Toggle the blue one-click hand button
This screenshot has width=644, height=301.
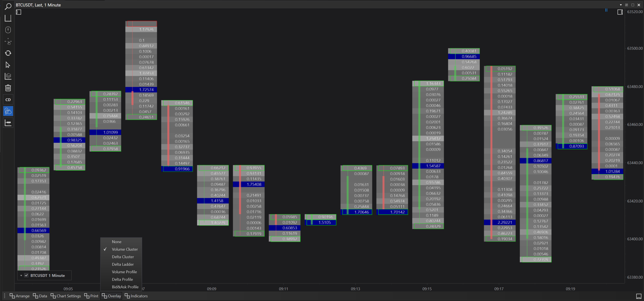click(x=8, y=111)
